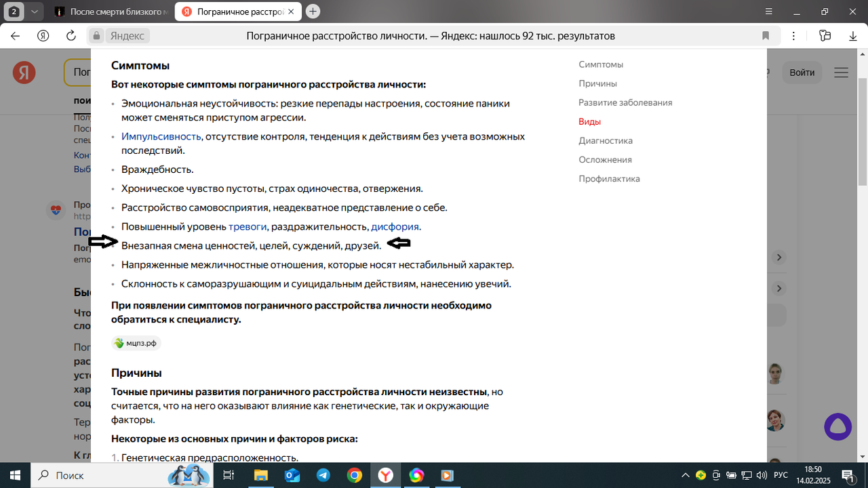Open Task View on the taskbar
Viewport: 868px width, 488px height.
pos(229,475)
